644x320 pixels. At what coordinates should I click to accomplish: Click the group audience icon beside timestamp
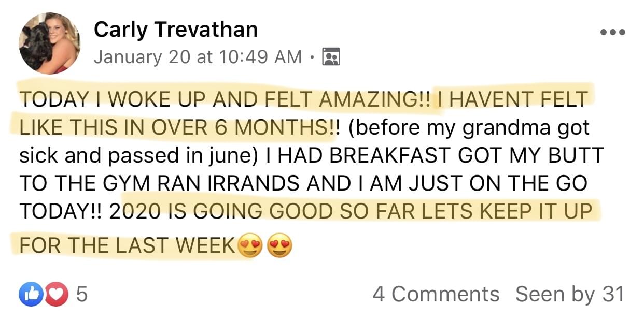(x=331, y=56)
